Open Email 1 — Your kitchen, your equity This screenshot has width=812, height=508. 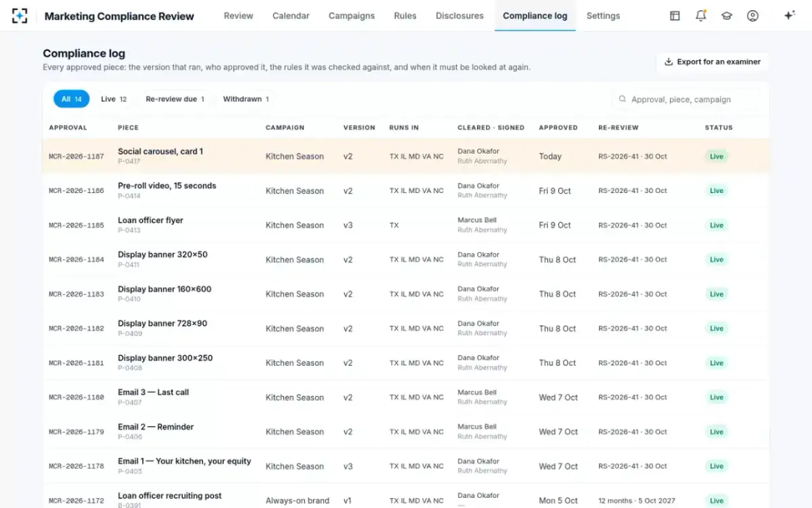[184, 461]
